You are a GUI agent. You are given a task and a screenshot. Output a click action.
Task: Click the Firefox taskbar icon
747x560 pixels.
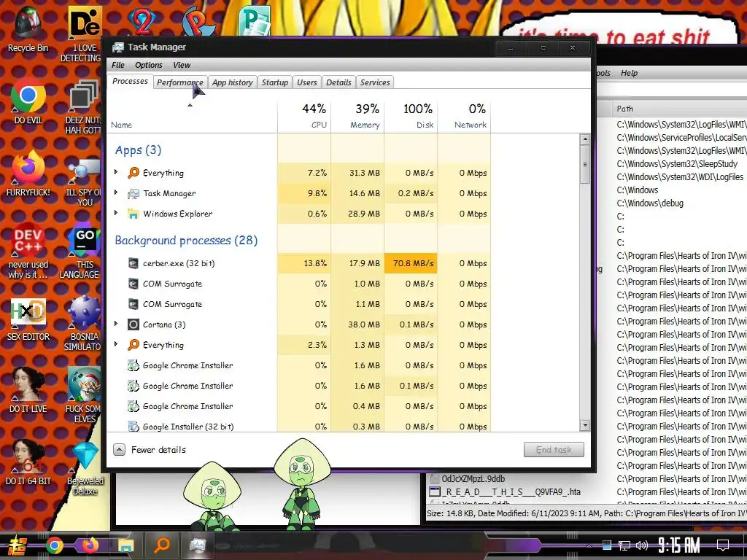click(90, 545)
